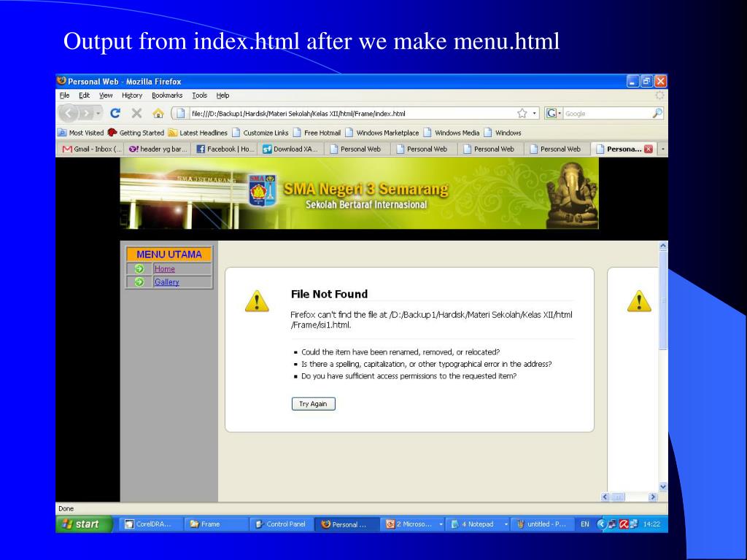Reload the page with the refresh icon
This screenshot has width=747, height=560.
coord(115,113)
